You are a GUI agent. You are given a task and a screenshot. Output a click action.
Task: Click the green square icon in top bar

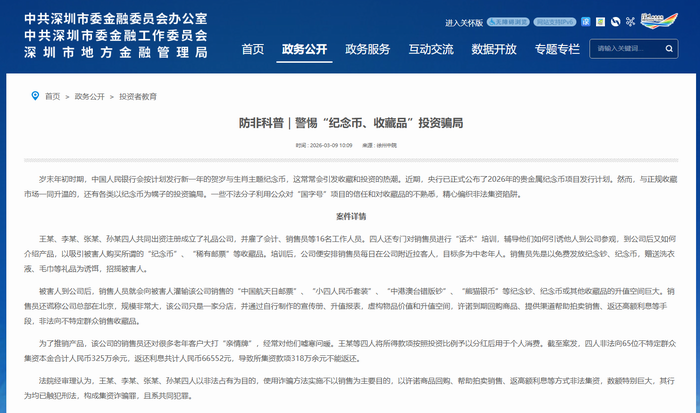[600, 22]
